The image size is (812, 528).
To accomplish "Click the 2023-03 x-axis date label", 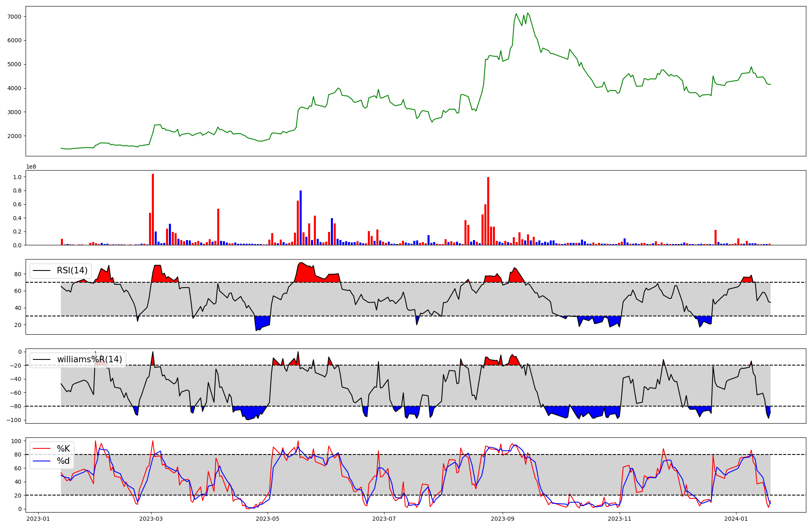I will click(151, 519).
